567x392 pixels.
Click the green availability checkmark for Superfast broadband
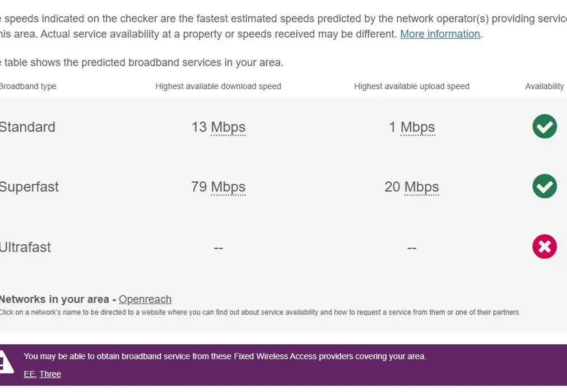(x=544, y=186)
